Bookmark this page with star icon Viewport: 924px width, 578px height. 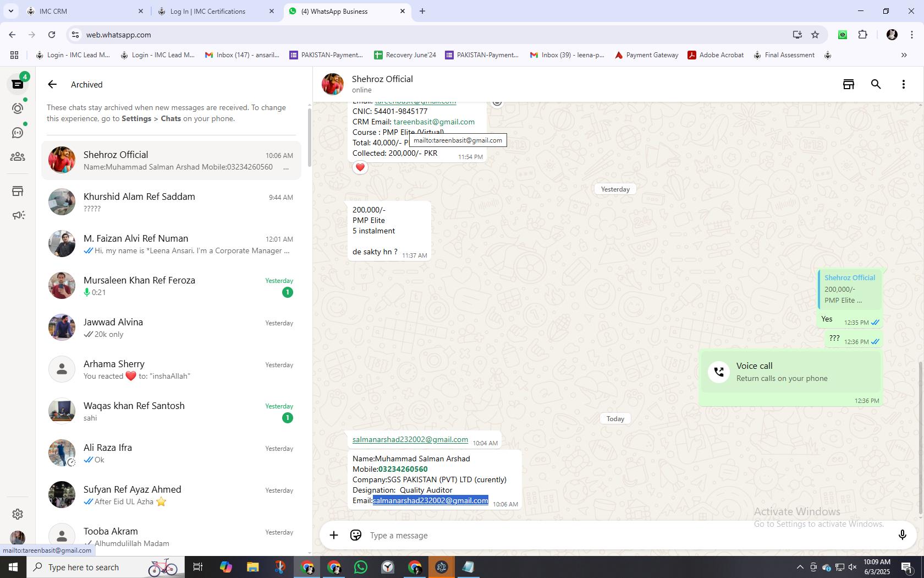815,35
